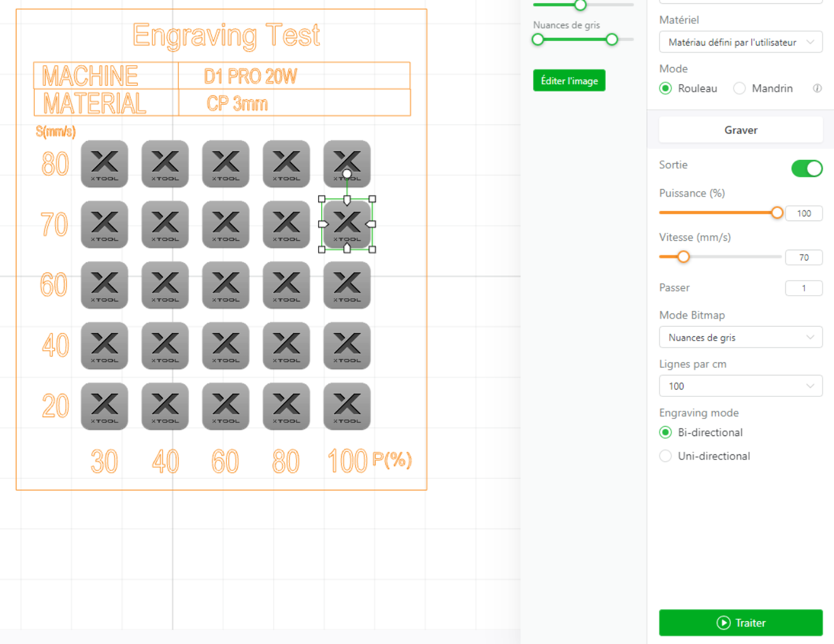This screenshot has height=644, width=834.
Task: Open the Matériel dropdown
Action: coord(740,42)
